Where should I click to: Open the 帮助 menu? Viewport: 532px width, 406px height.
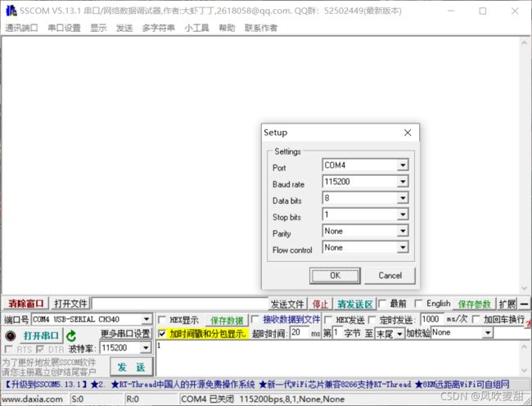click(x=227, y=28)
